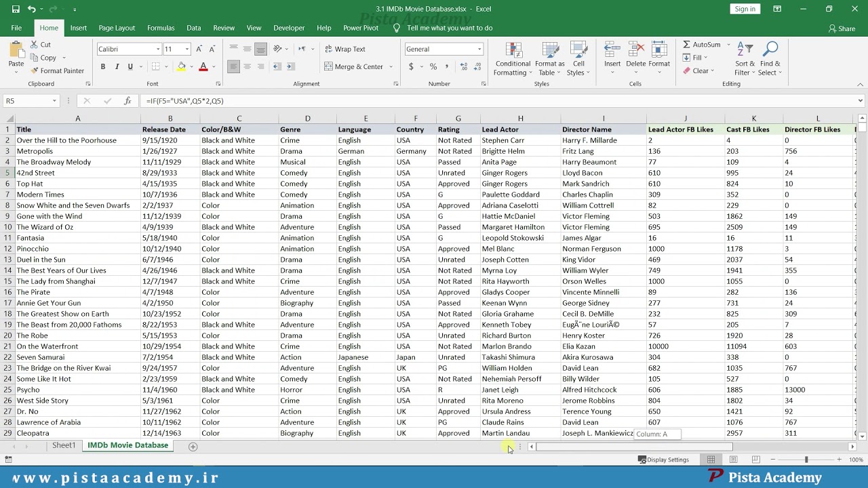Image resolution: width=868 pixels, height=488 pixels.
Task: Open the font size dropdown showing 11
Action: pos(188,49)
